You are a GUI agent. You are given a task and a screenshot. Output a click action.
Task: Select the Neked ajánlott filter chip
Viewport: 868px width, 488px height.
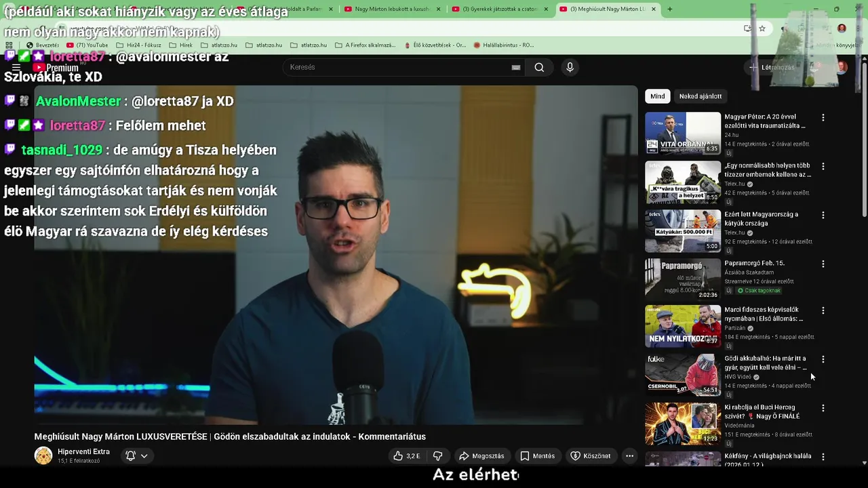(701, 96)
